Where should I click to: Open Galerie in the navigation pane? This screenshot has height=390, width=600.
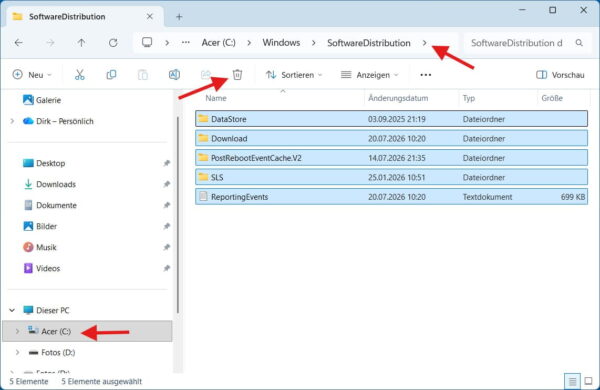(42, 100)
